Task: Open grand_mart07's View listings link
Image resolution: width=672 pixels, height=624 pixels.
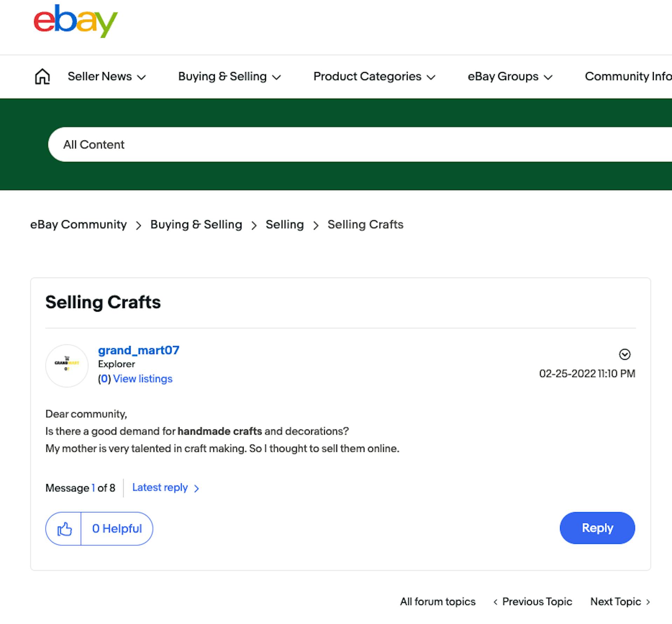Action: point(142,378)
